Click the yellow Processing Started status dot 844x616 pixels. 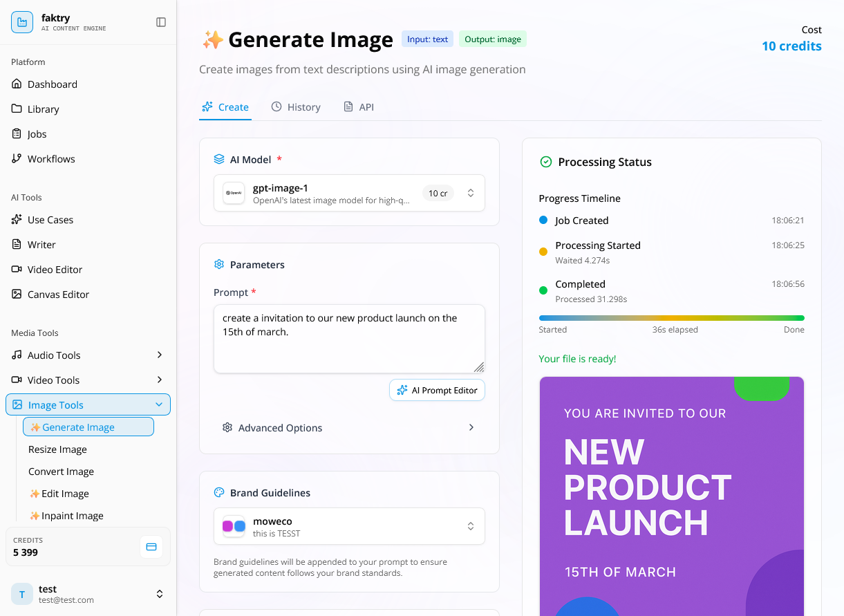(x=543, y=252)
